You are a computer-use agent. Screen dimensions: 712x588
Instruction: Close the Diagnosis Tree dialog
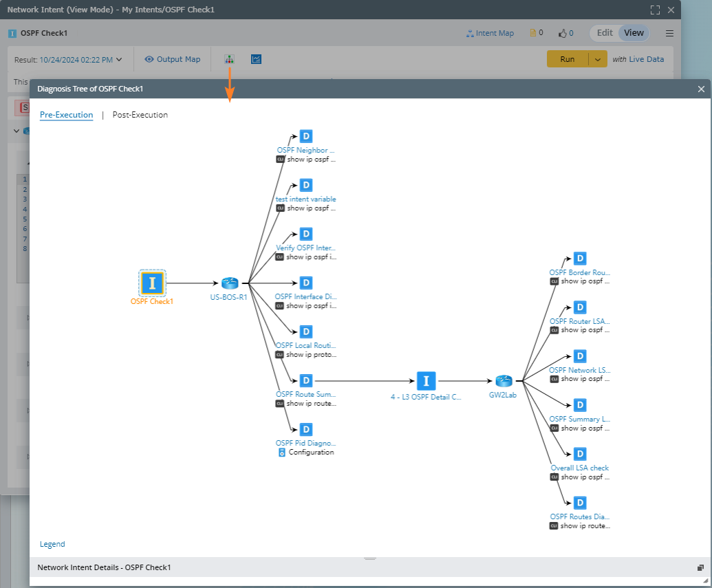tap(701, 89)
